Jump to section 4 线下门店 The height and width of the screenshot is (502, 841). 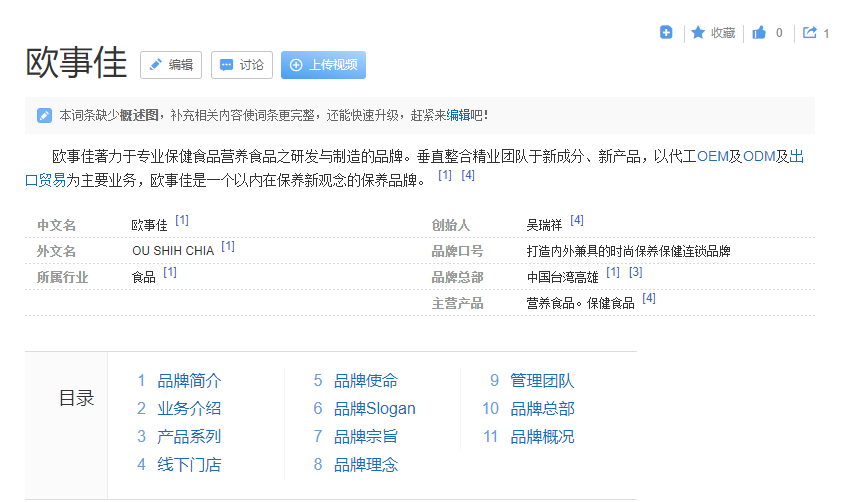[x=189, y=464]
